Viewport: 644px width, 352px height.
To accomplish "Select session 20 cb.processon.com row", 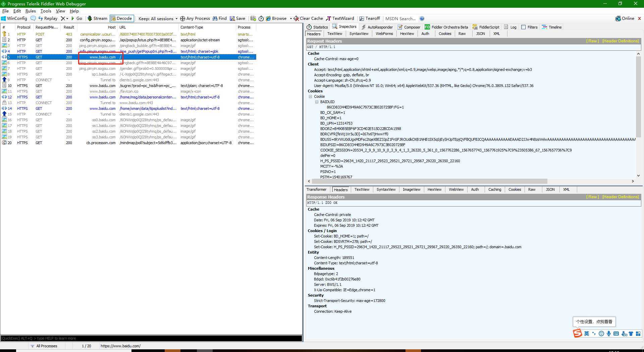I will click(x=128, y=143).
